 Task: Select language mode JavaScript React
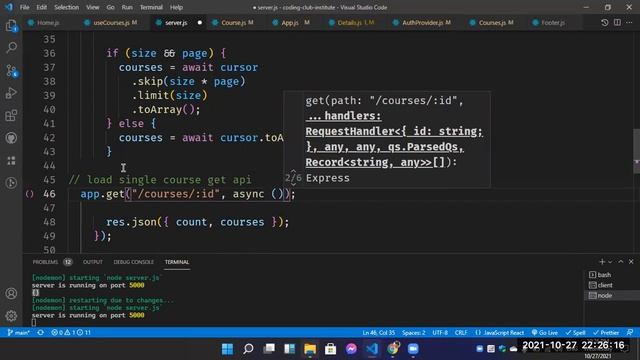(500, 333)
